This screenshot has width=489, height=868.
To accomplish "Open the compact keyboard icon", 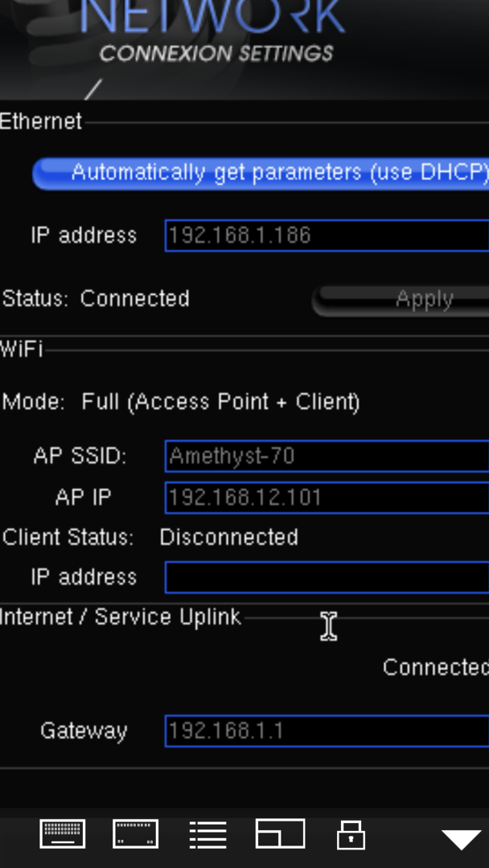I will pyautogui.click(x=136, y=833).
